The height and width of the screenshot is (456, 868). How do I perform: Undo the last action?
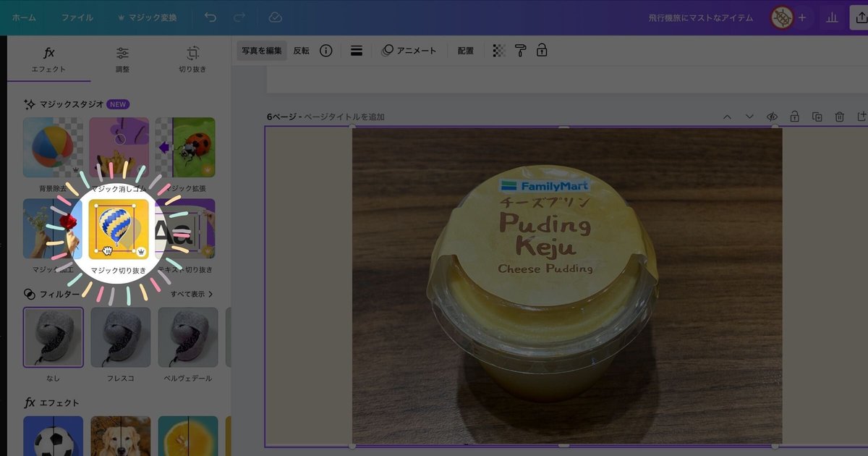(210, 17)
